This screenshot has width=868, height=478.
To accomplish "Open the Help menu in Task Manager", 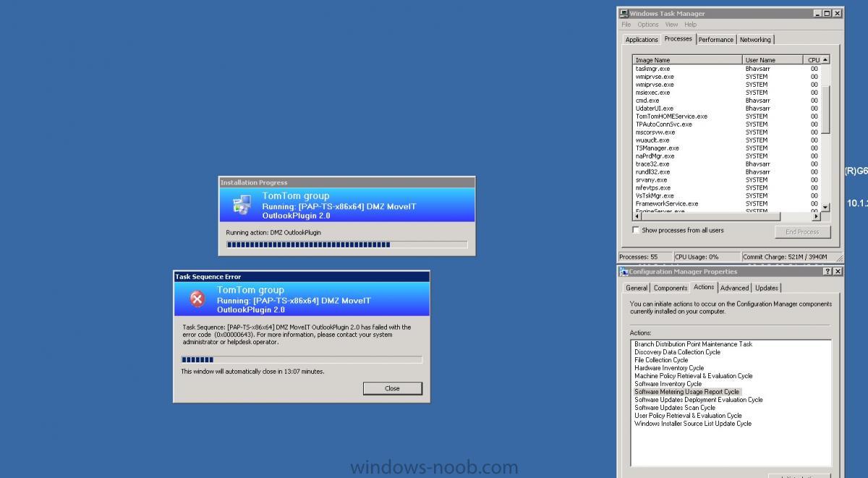I will point(690,25).
